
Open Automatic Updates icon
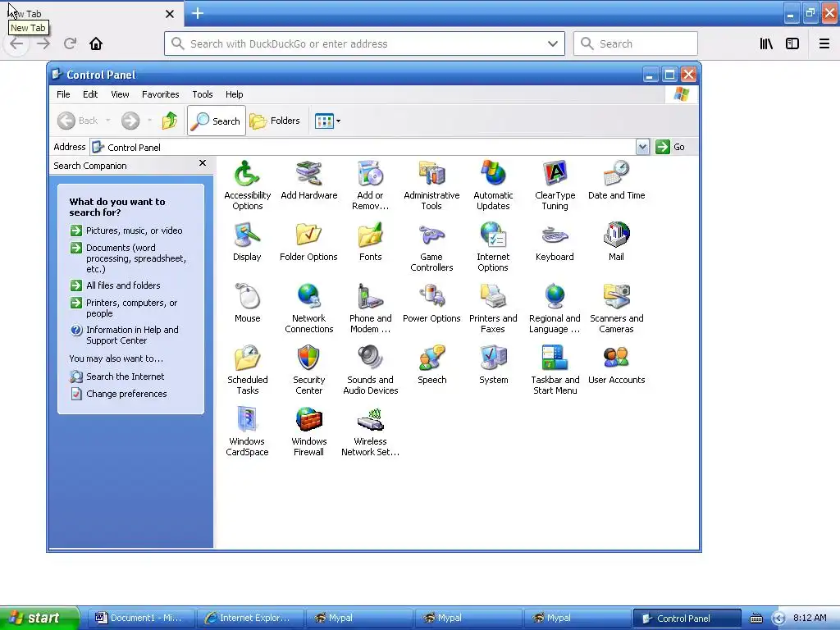pos(493,185)
